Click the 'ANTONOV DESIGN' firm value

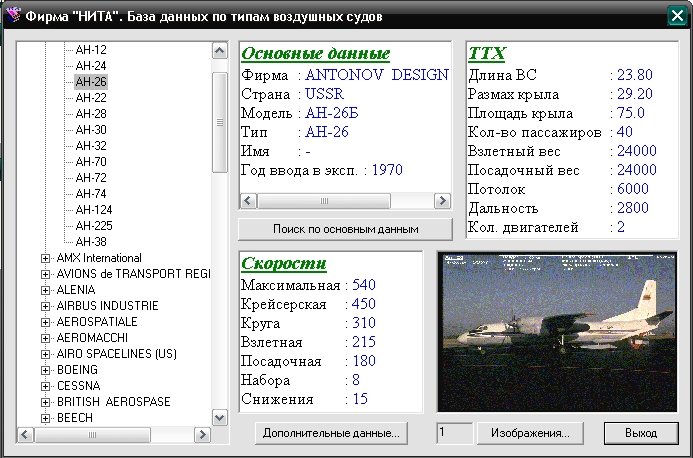click(x=377, y=75)
